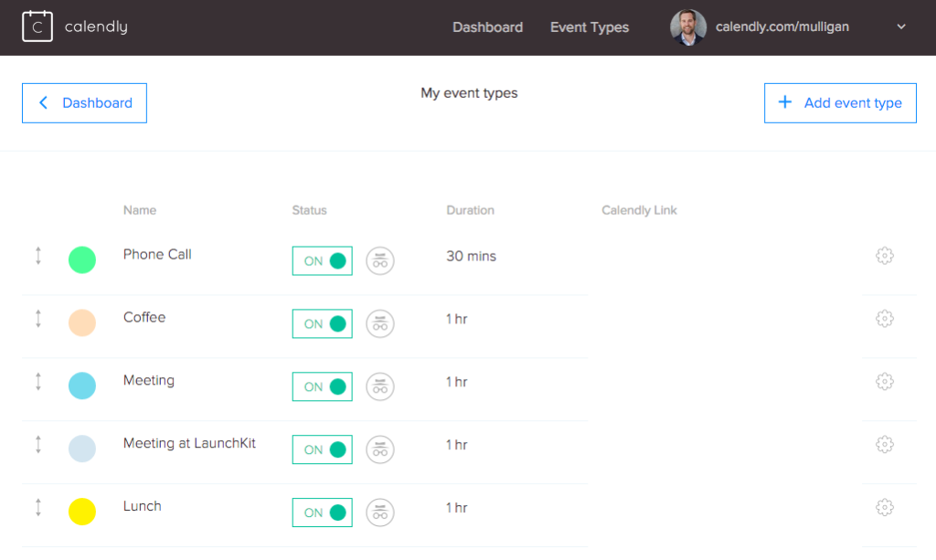Image resolution: width=936 pixels, height=560 pixels.
Task: Click secret-event glasses icon for Lunch
Action: click(x=380, y=512)
